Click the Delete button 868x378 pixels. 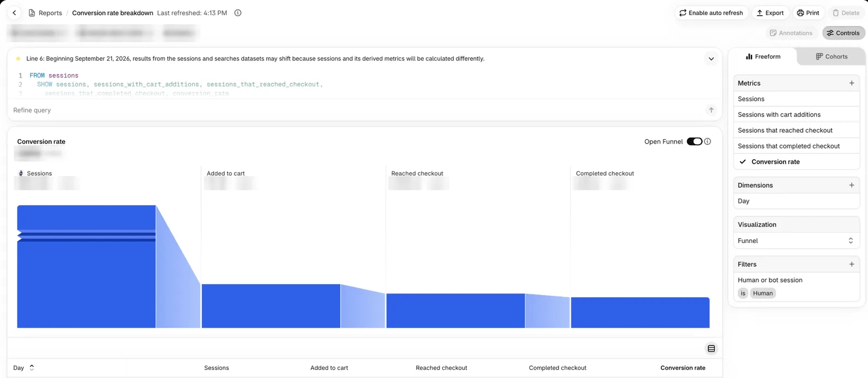[x=846, y=13]
